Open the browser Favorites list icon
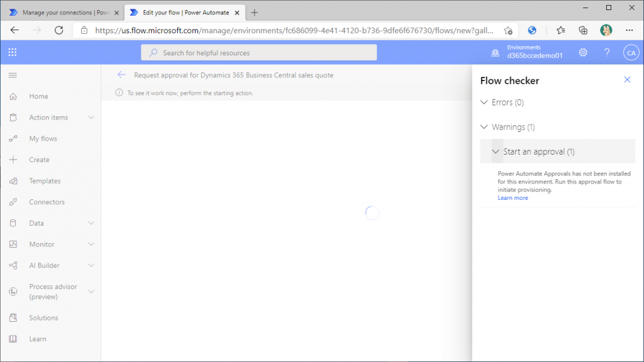The image size is (644, 362). [560, 30]
